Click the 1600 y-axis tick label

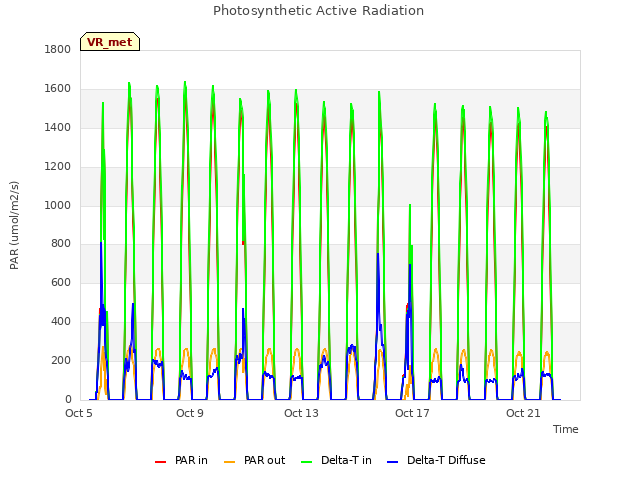(x=58, y=89)
